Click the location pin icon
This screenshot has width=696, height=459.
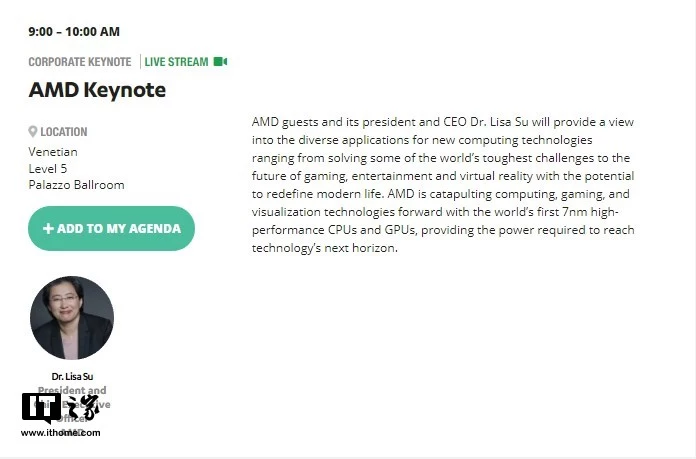33,131
